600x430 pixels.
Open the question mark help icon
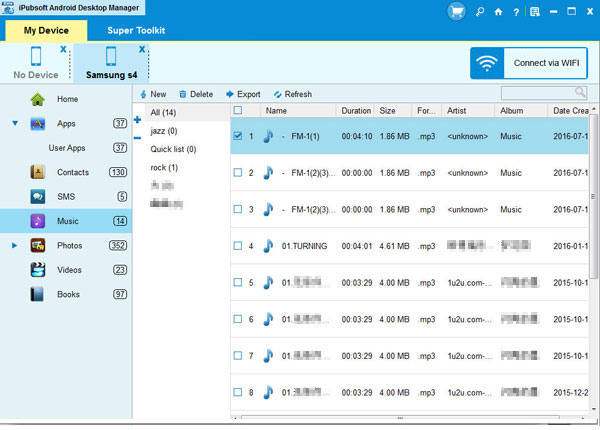click(x=517, y=11)
